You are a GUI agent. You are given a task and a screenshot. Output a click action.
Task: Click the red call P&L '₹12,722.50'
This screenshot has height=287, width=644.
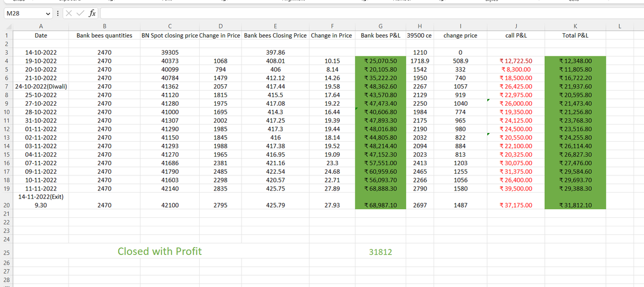coord(516,61)
